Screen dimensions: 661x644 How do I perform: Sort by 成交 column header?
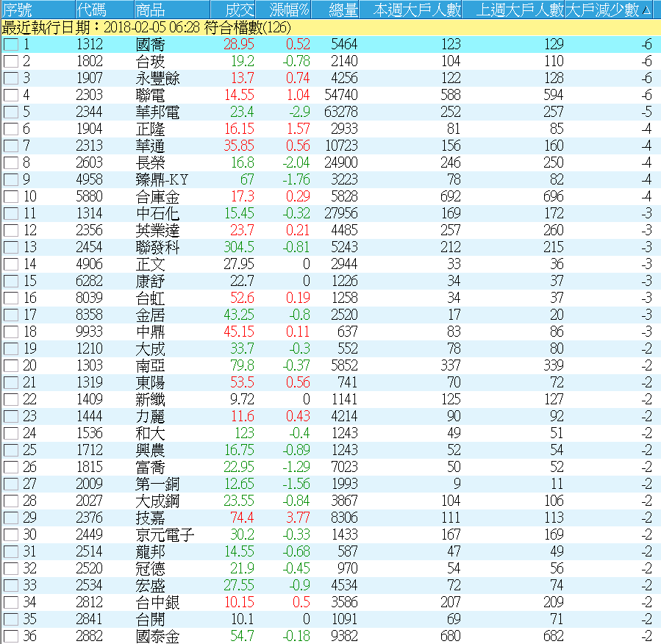[232, 10]
